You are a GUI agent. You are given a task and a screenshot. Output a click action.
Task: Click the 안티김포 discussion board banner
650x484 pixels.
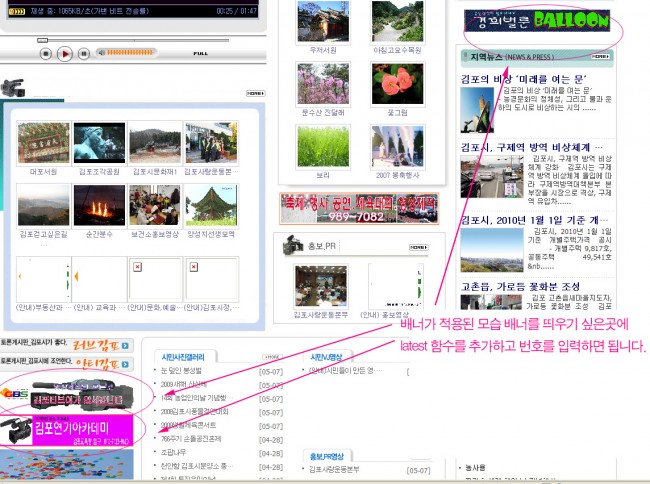pos(66,364)
